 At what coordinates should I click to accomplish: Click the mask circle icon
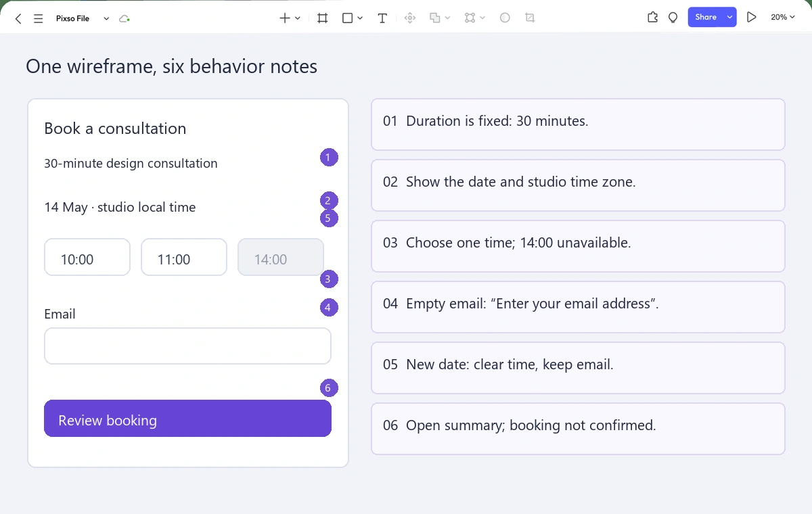(505, 18)
